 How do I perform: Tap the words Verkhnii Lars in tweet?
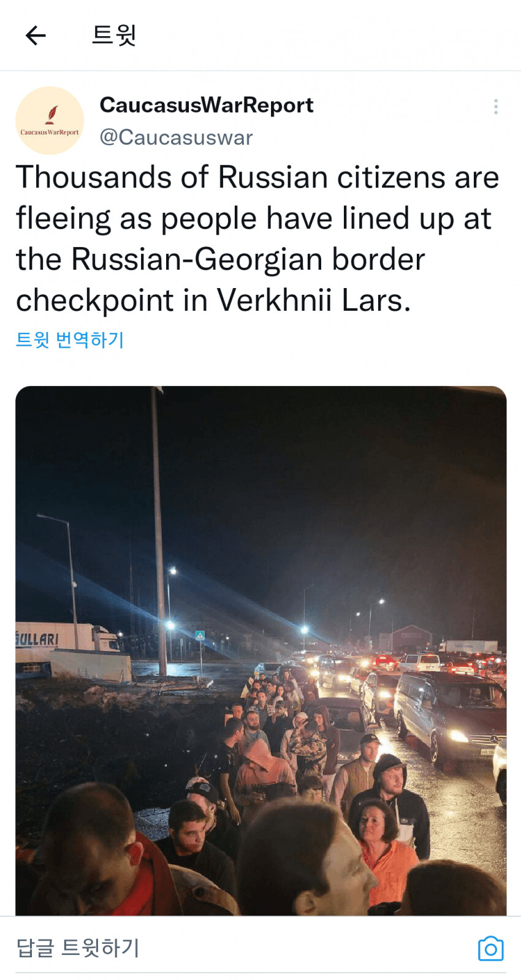tap(314, 300)
